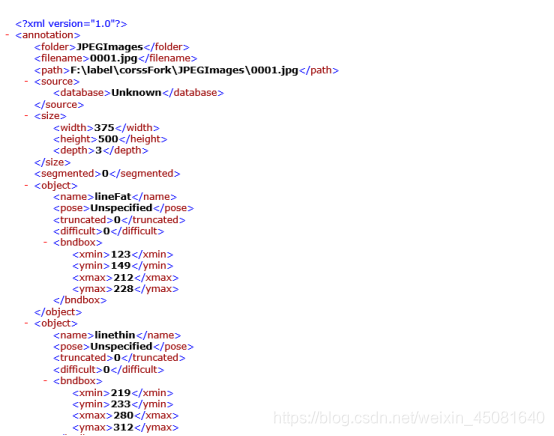
Task: Select the database Unknown line
Action: click(138, 93)
